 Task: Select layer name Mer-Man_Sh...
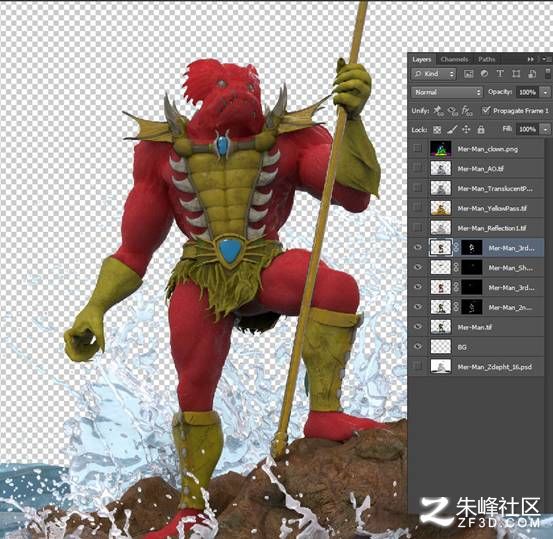coord(511,268)
